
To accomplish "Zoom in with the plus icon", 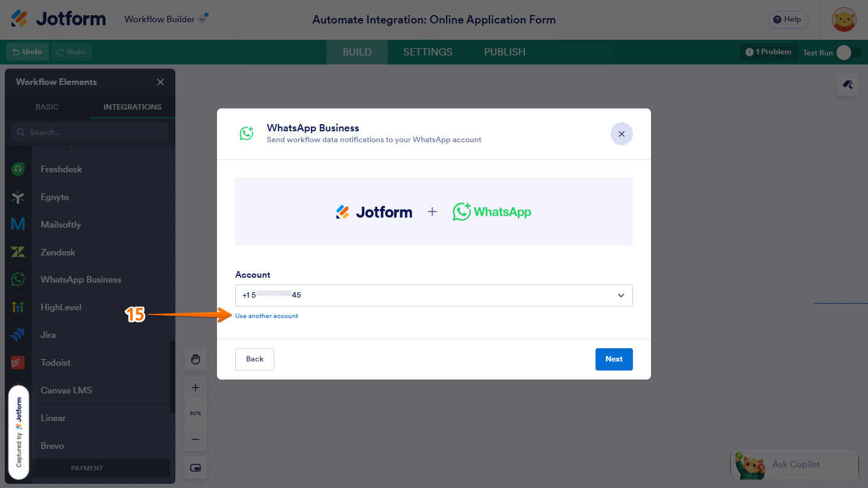I will 195,388.
